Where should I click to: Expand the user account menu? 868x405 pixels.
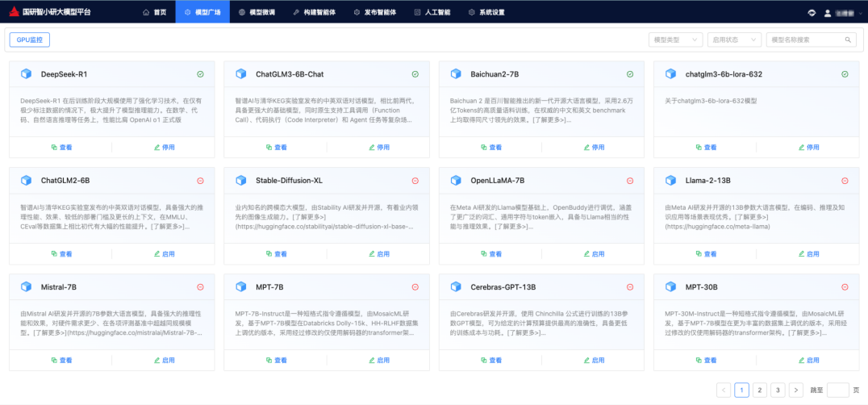(842, 13)
